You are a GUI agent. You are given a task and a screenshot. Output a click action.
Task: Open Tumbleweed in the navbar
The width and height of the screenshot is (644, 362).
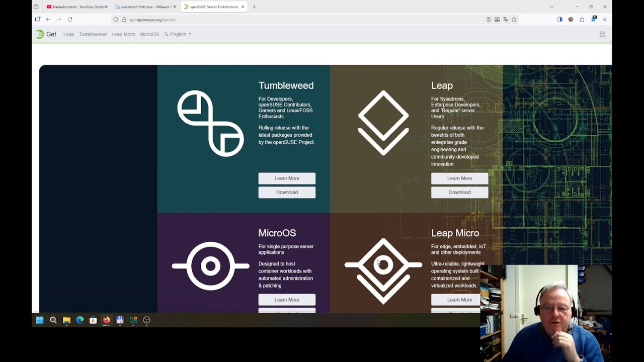pos(93,34)
